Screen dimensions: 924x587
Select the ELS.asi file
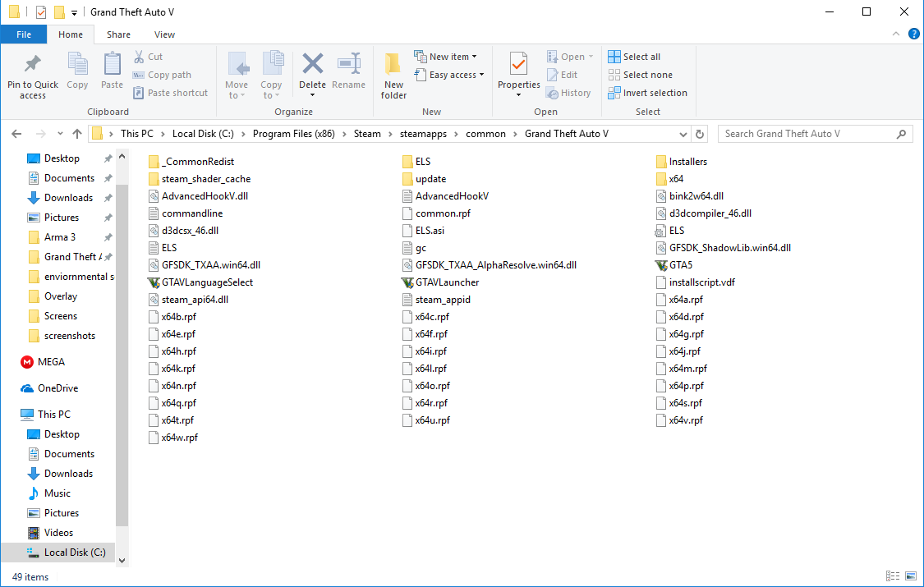[x=423, y=231]
